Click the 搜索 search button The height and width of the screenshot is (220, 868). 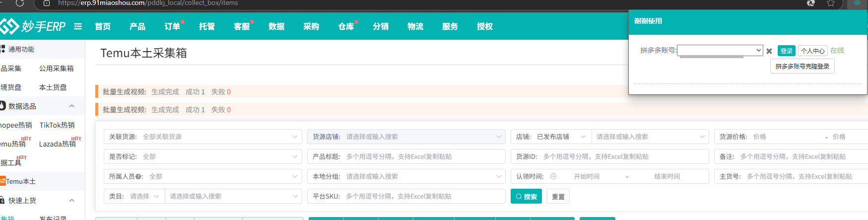pos(526,197)
